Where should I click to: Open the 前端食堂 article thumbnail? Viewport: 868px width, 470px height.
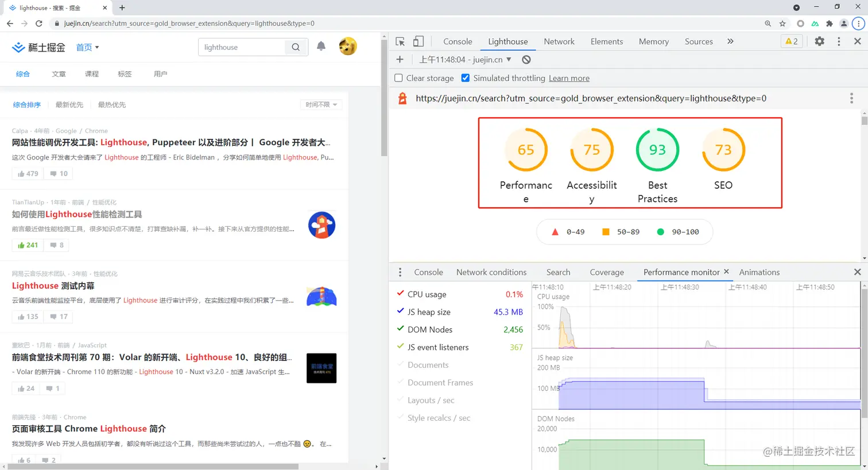coord(321,368)
